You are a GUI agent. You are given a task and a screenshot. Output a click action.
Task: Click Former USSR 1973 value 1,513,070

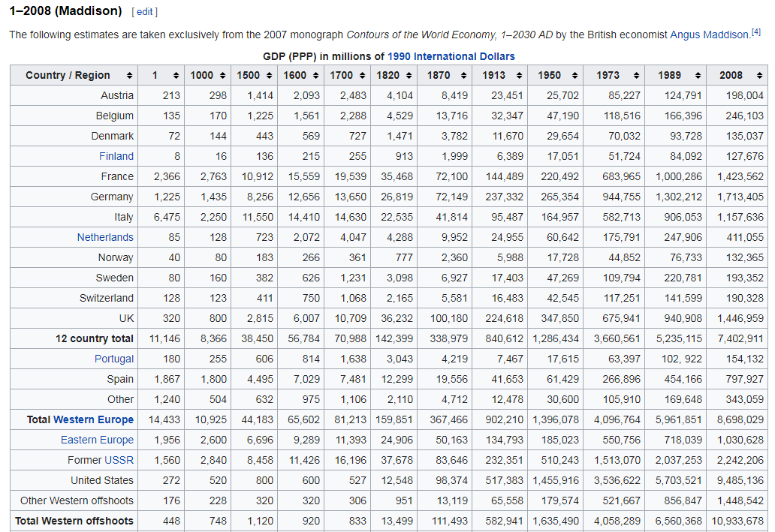617,460
